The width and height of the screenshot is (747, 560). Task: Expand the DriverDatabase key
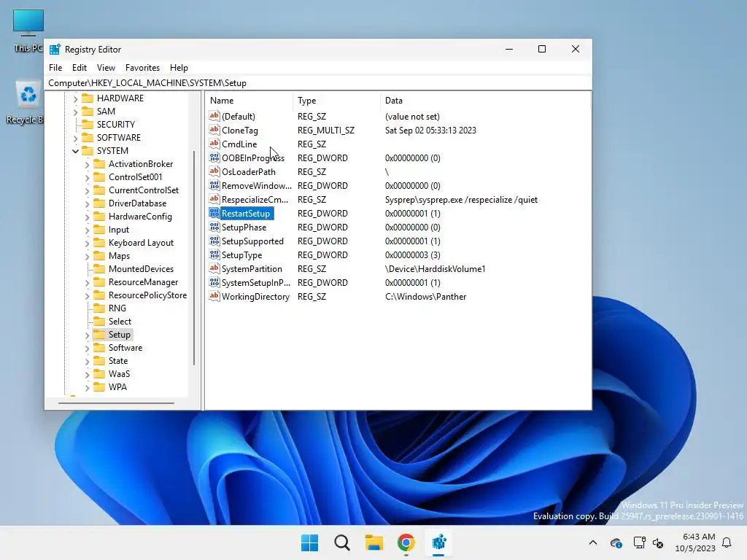coord(87,203)
